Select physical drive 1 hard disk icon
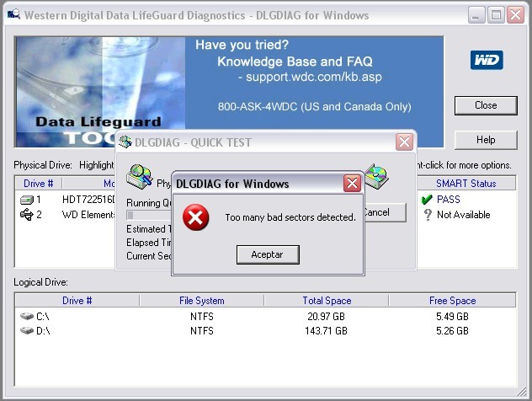This screenshot has width=532, height=401. (x=27, y=200)
